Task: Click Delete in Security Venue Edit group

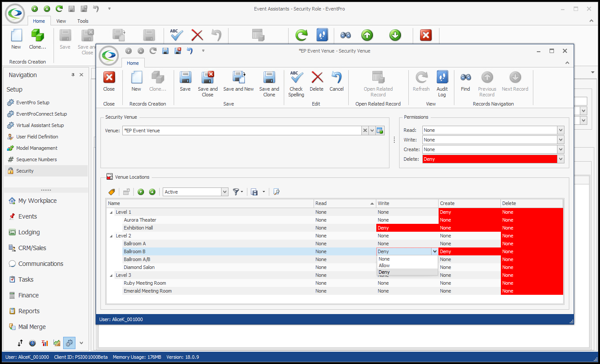Action: [317, 82]
